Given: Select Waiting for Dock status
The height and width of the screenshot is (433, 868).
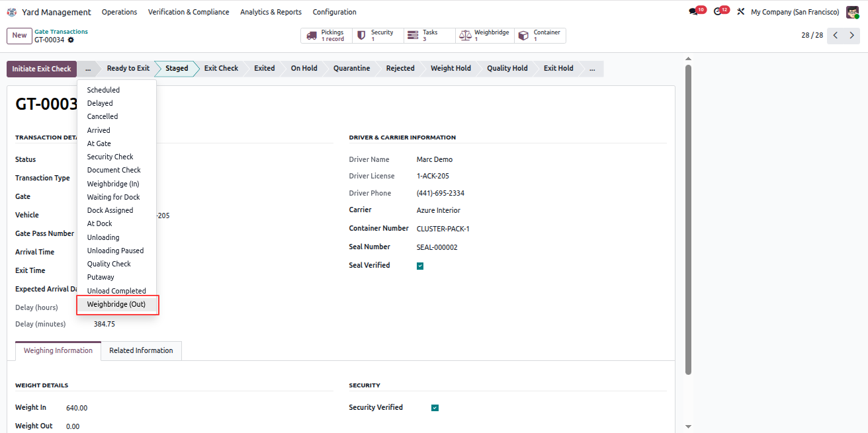Looking at the screenshot, I should click(116, 197).
